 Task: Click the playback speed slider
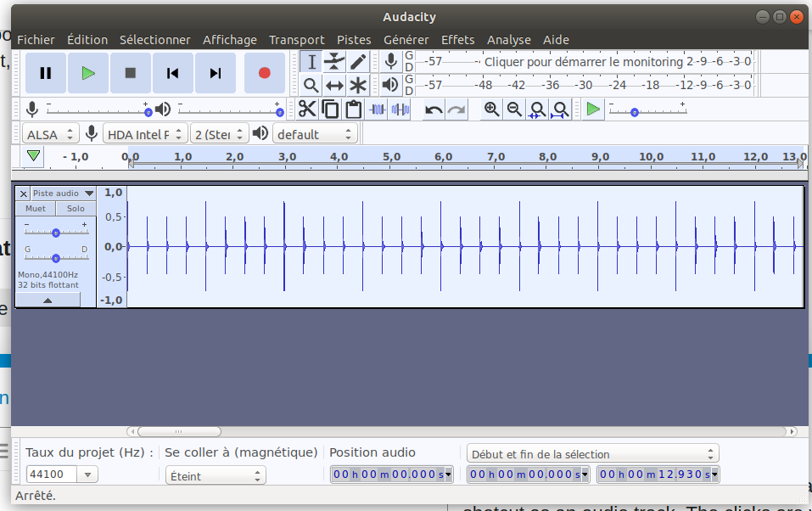[648, 110]
